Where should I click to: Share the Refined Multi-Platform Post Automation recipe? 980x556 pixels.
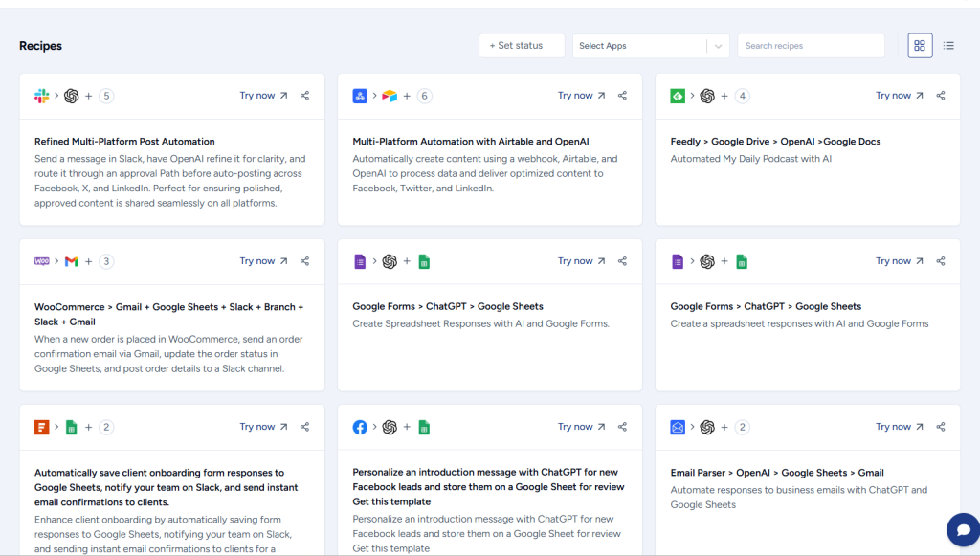coord(304,96)
